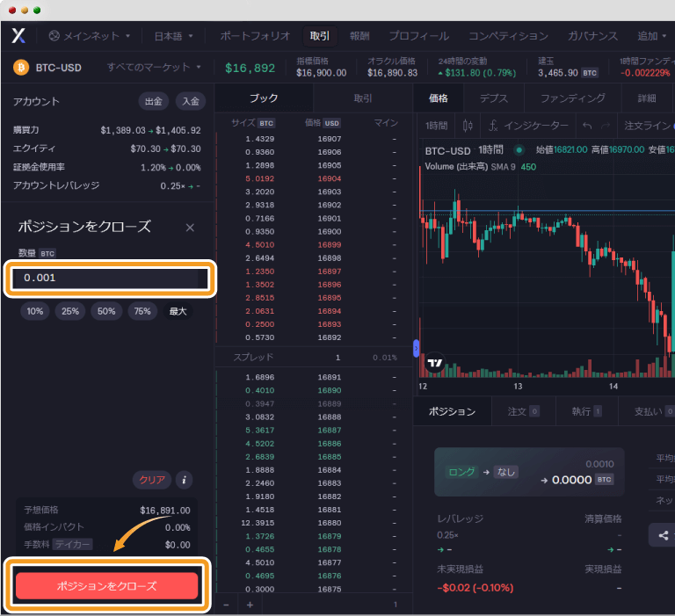675x616 pixels.
Task: Switch to the 取引 tab beside the ブック tab
Action: 362,98
